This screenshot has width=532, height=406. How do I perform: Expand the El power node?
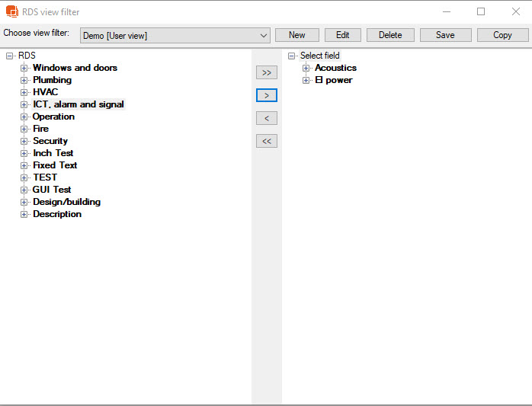[306, 81]
